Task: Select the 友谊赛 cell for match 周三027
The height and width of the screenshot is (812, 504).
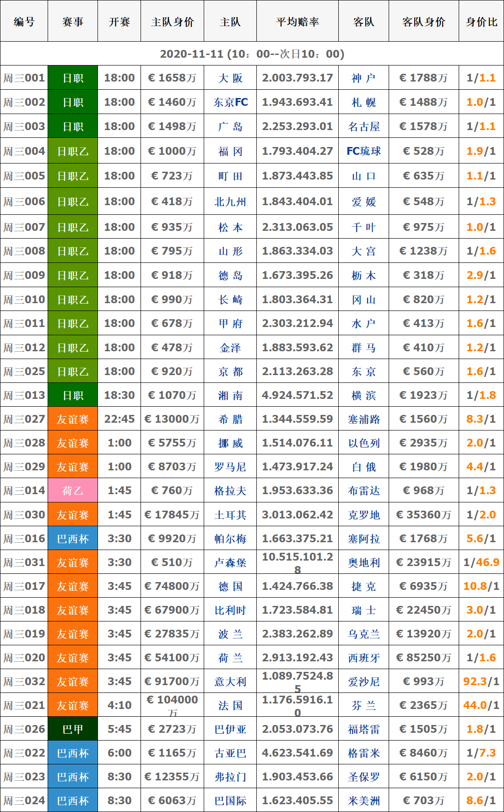Action: [73, 419]
